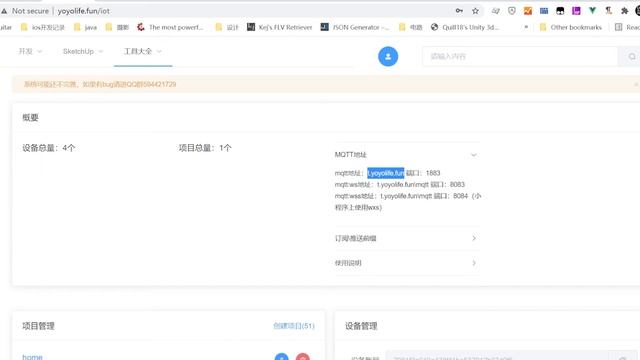
Task: Click the 设备管理 panel heading
Action: 361,326
